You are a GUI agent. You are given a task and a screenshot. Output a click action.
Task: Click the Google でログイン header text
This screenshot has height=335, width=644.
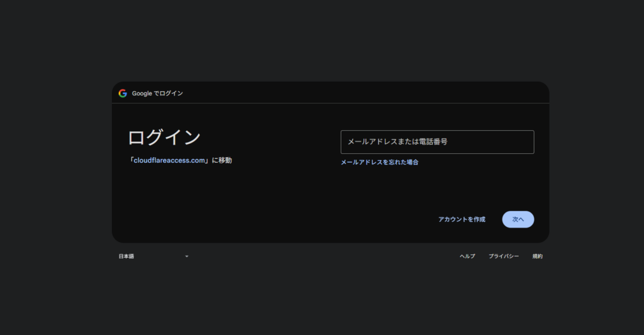pyautogui.click(x=157, y=94)
